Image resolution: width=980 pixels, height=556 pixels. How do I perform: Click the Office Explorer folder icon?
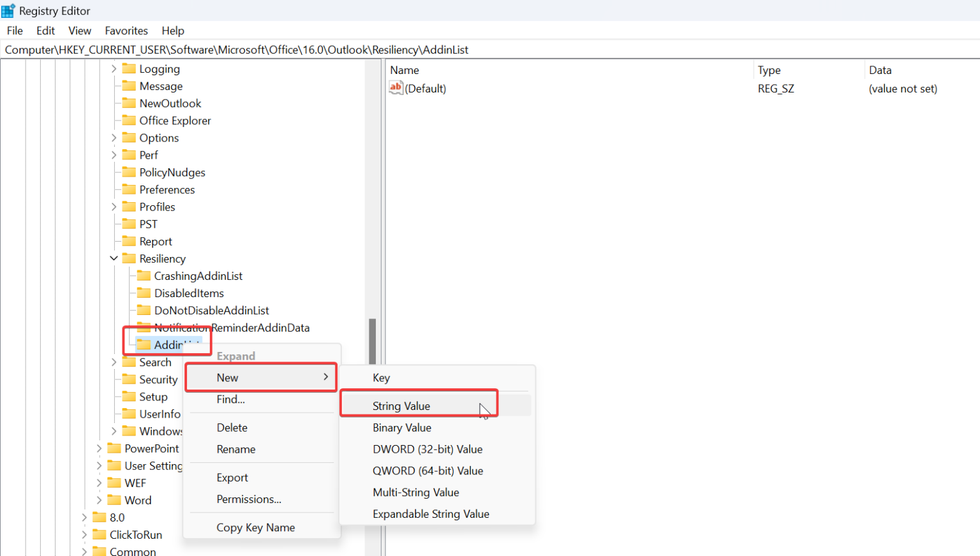(x=129, y=120)
